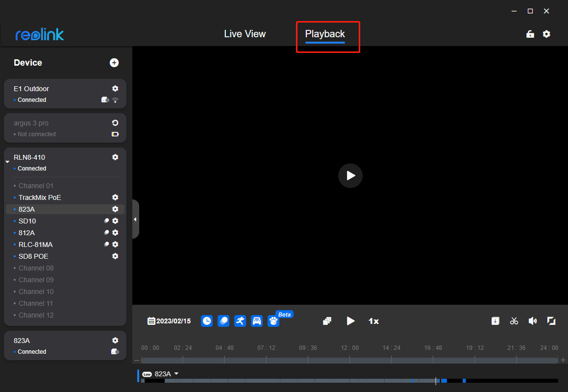
Task: Select 812A channel
Action: tap(26, 233)
